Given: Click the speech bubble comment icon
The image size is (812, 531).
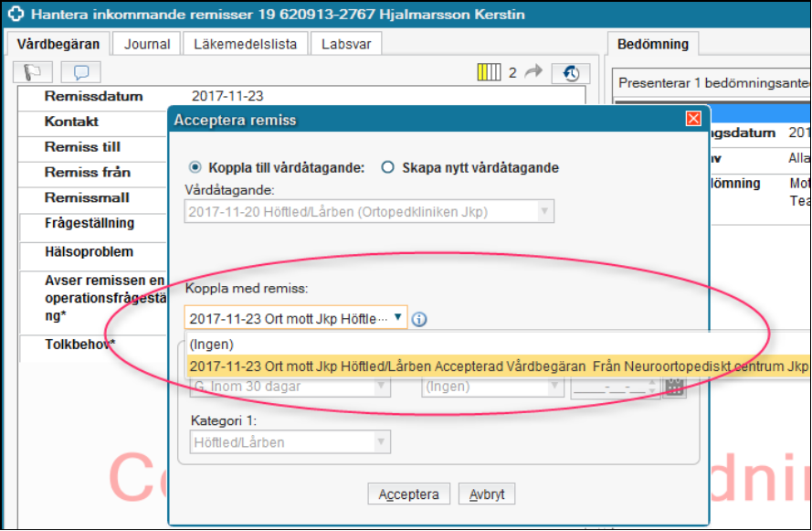Looking at the screenshot, I should pos(80,72).
